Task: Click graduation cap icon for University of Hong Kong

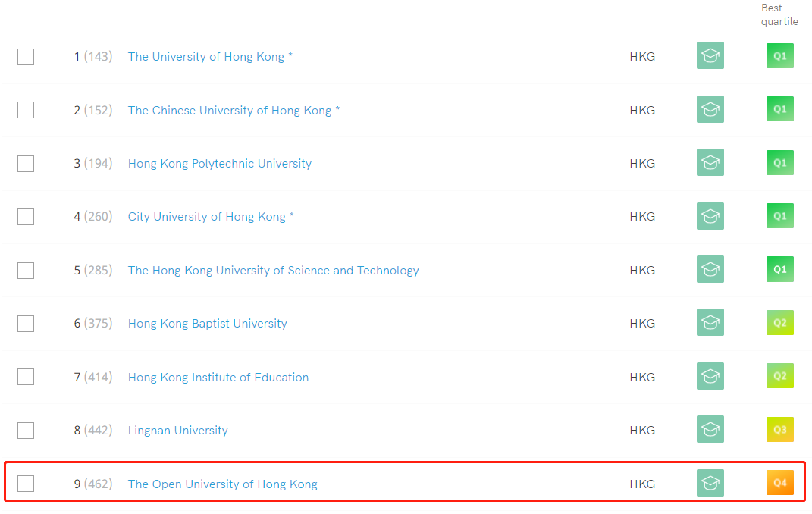Action: tap(710, 55)
